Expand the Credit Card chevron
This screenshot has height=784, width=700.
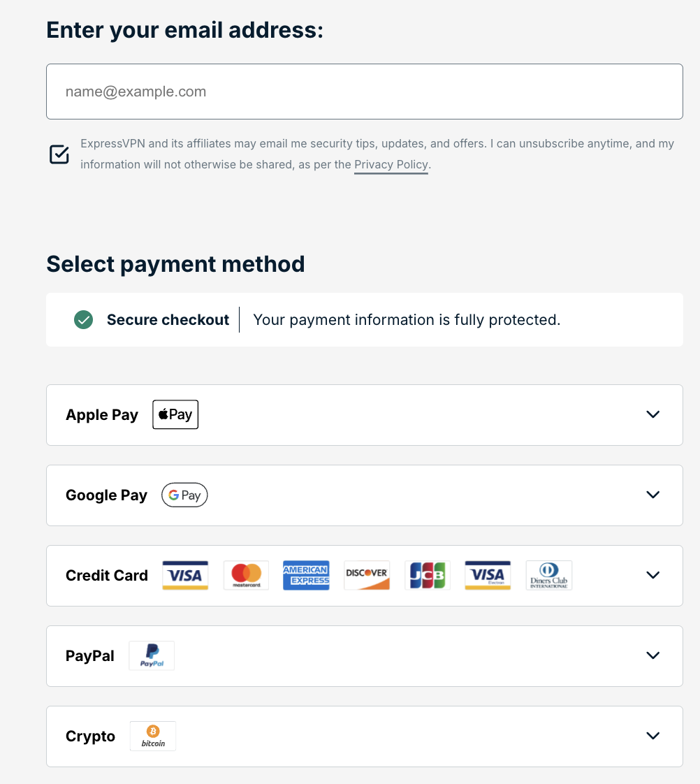653,575
